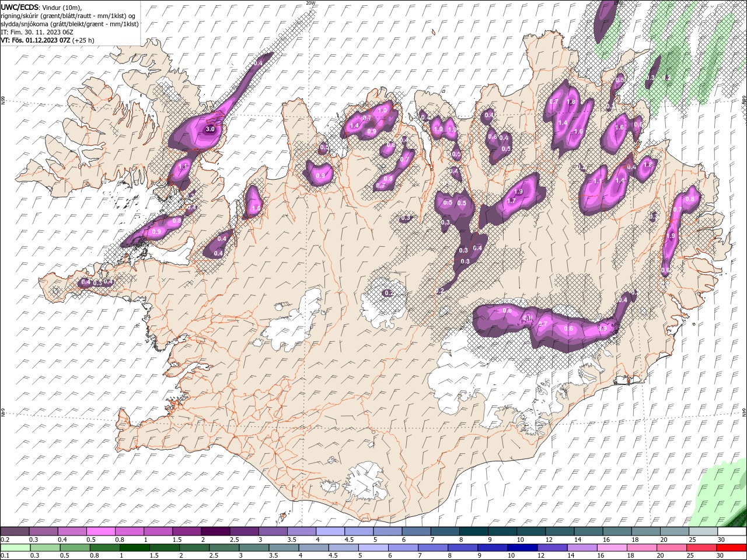Pick the purple 12 swatch in bottom legend row

pyautogui.click(x=552, y=548)
